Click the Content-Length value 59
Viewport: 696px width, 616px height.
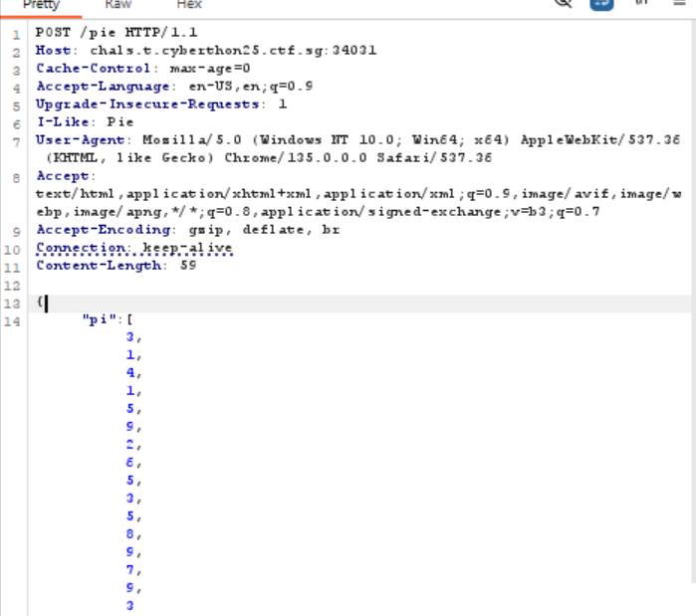point(188,266)
